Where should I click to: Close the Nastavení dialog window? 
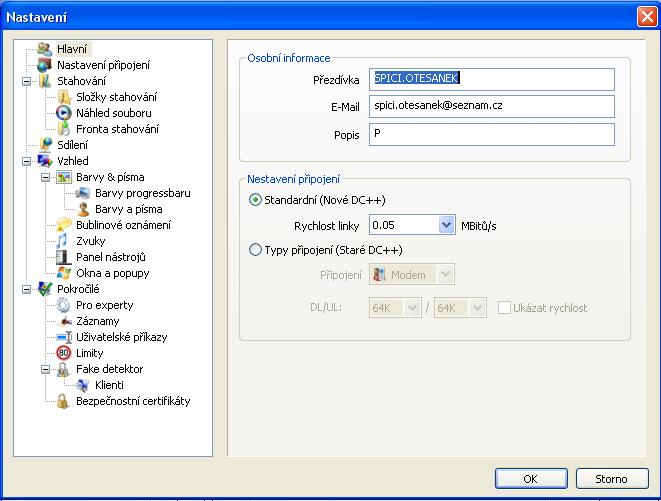(x=645, y=16)
